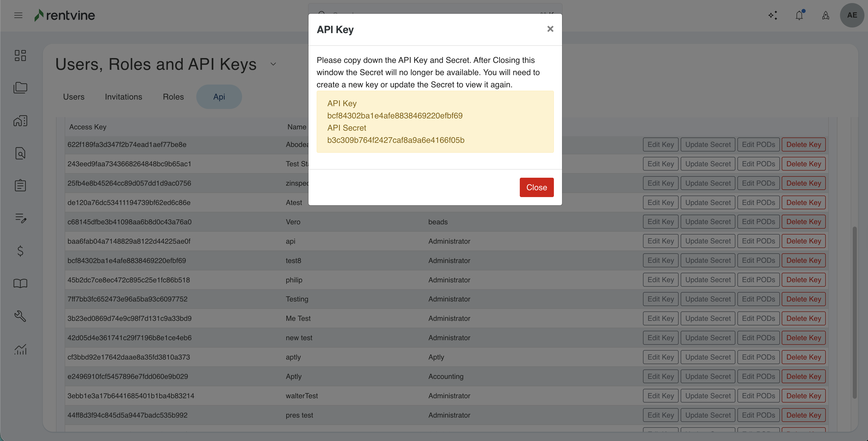The width and height of the screenshot is (868, 441).
Task: Open the hamburger menu icon
Action: (x=18, y=15)
